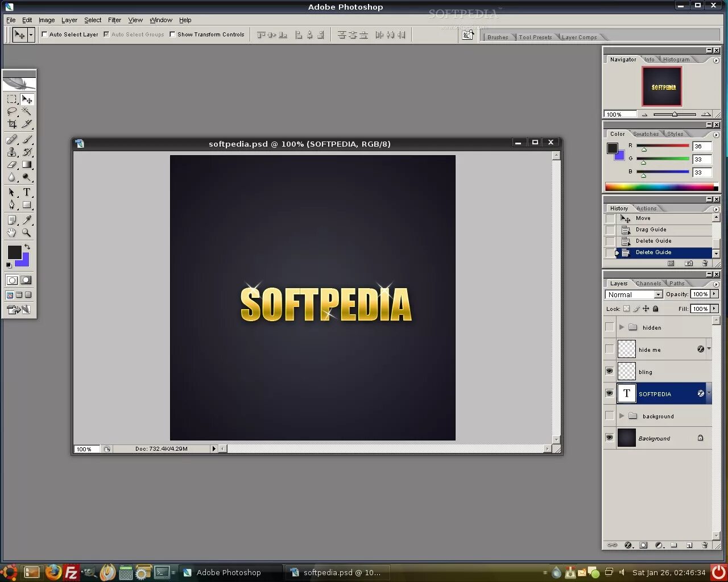The width and height of the screenshot is (728, 582).
Task: Open the Layer menu
Action: (69, 20)
